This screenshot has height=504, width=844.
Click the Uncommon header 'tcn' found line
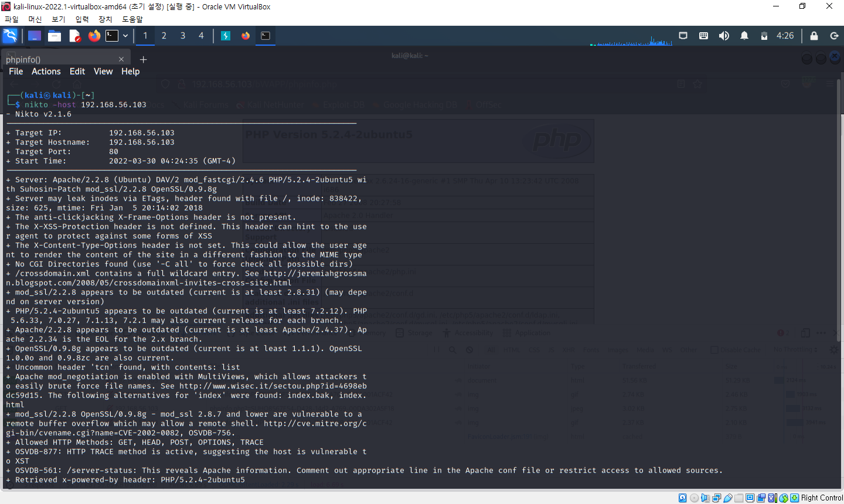[123, 367]
